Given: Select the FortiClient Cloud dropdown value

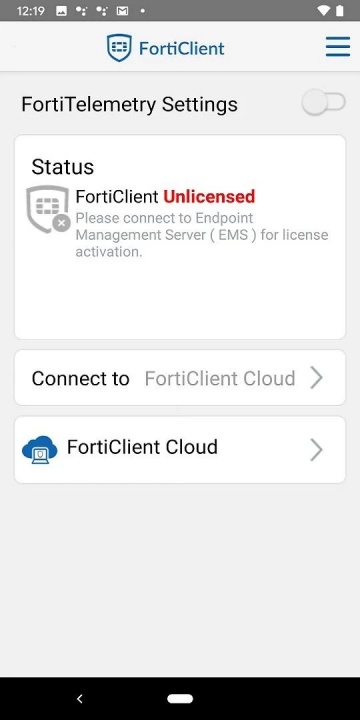Looking at the screenshot, I should [x=220, y=378].
